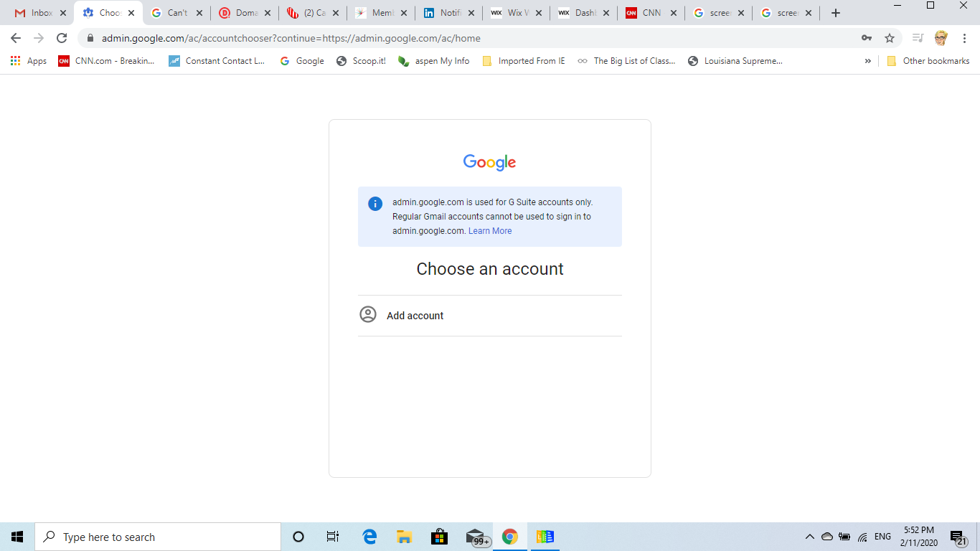The image size is (980, 551).
Task: Open the saved passwords key icon
Action: click(x=867, y=38)
